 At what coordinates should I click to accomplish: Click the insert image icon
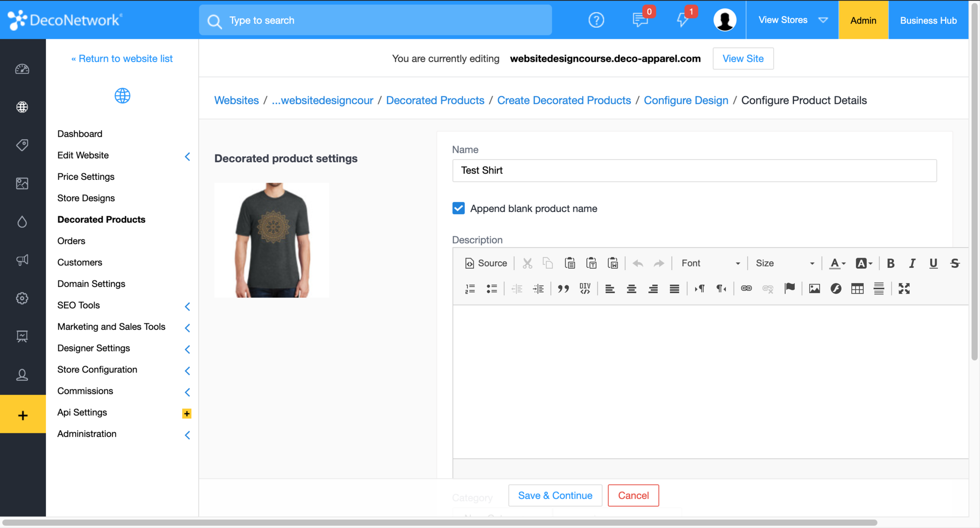click(814, 288)
